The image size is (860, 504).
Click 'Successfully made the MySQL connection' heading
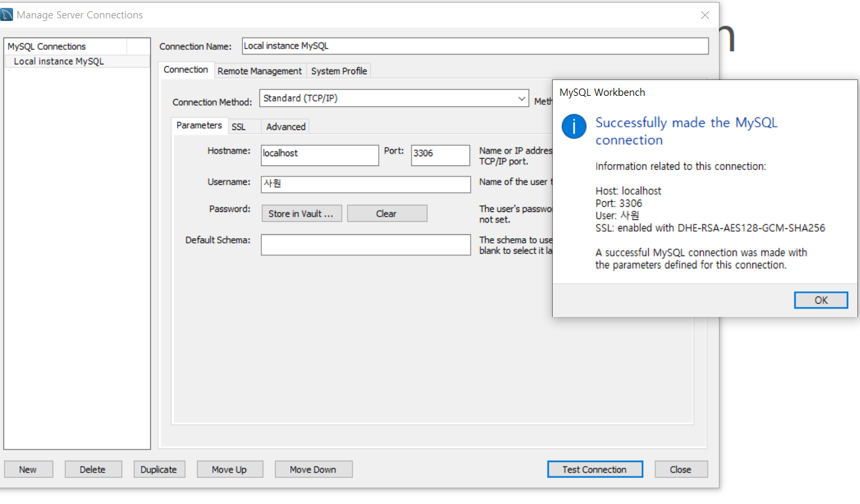coord(686,131)
